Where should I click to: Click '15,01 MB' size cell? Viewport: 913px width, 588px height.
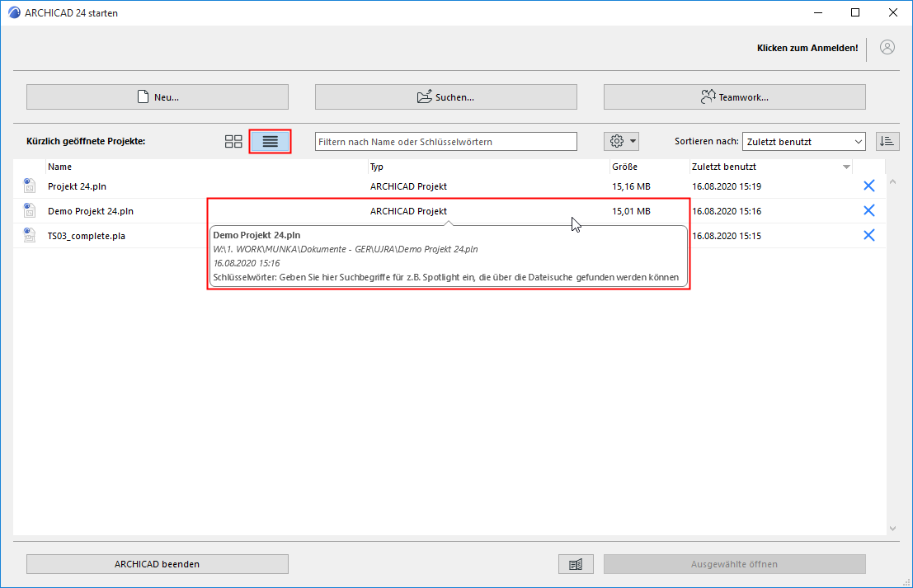click(x=631, y=211)
